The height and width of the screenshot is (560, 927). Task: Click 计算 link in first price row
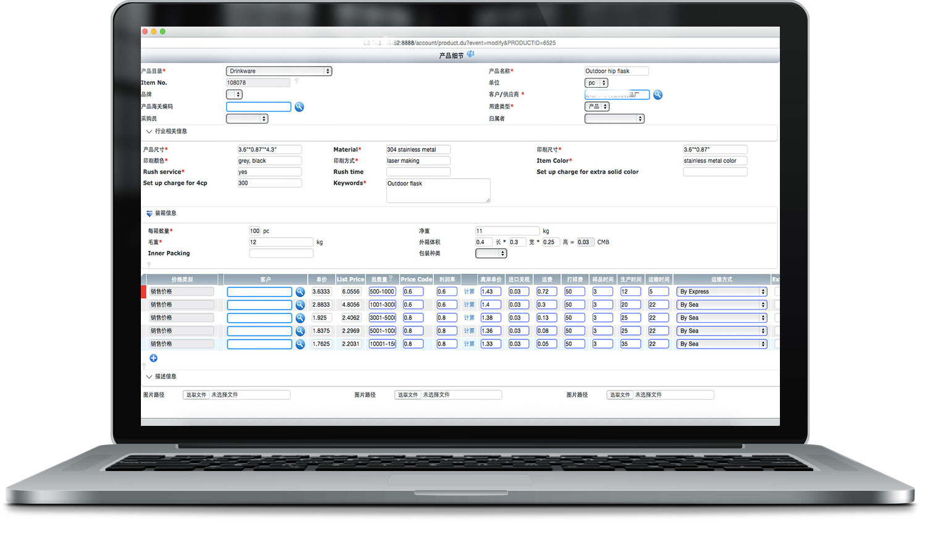469,292
